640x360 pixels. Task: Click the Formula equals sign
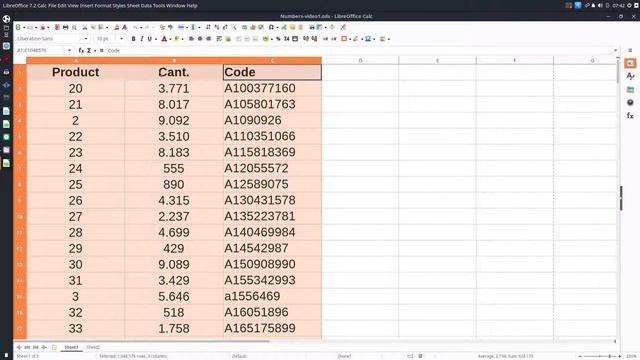101,50
